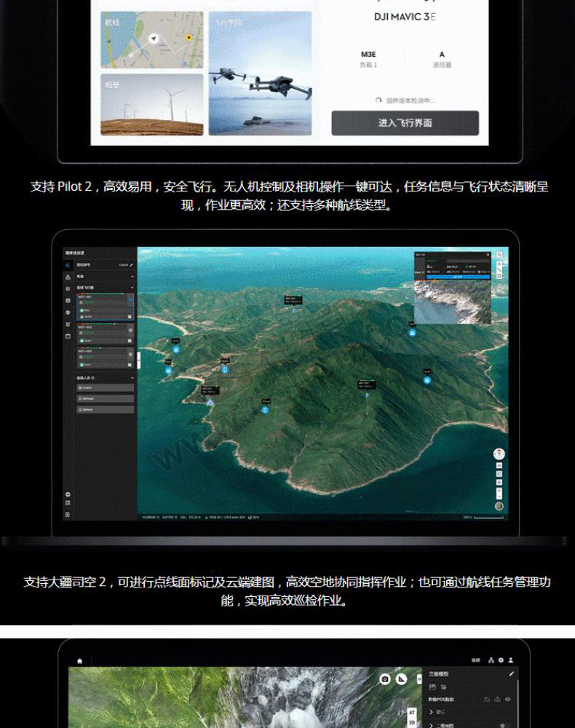Image resolution: width=575 pixels, height=728 pixels.
Task: Click the middle icon at FlightHub sidebar bottom
Action: pyautogui.click(x=68, y=503)
